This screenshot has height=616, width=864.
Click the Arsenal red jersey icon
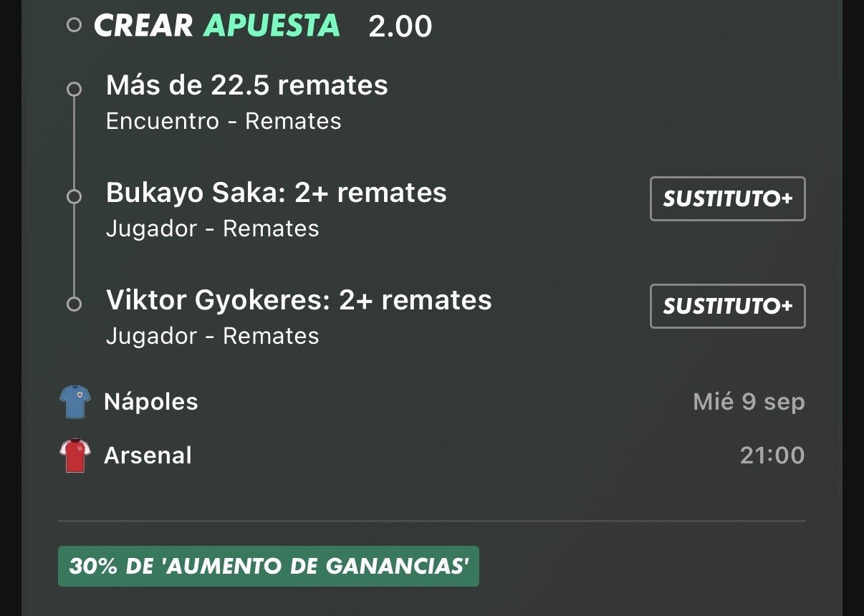click(75, 456)
